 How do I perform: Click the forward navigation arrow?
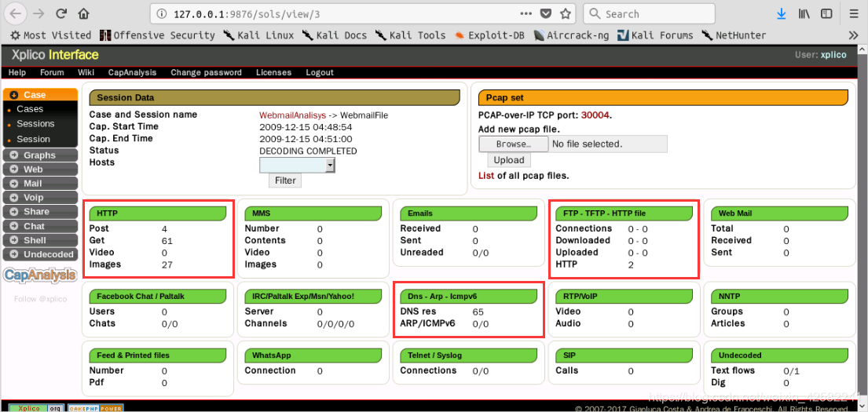tap(38, 14)
